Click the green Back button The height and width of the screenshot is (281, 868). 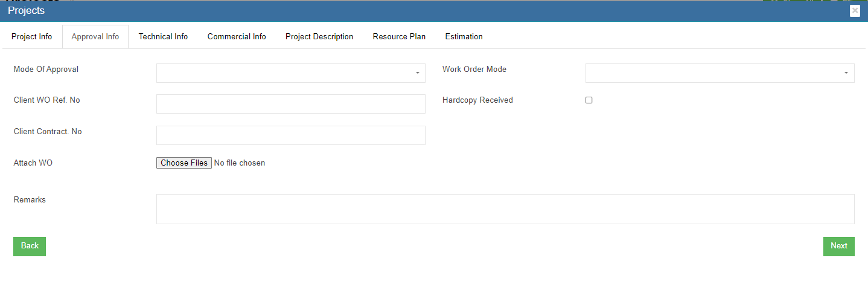(30, 246)
